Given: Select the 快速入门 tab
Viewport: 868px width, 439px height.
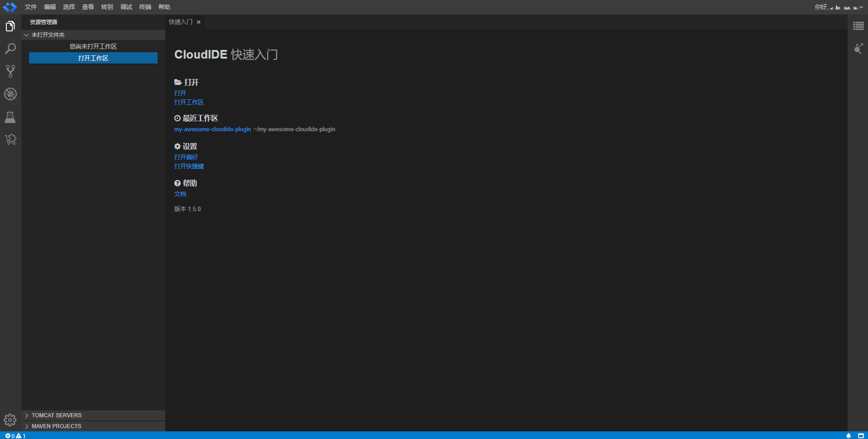Looking at the screenshot, I should (180, 21).
